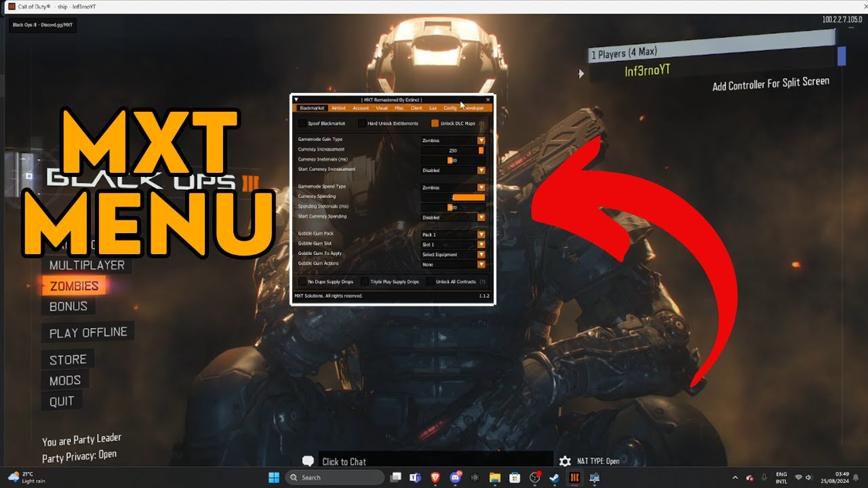Click Add Controller For Split Screen text
Screen dimensions: 868x488
click(x=771, y=84)
